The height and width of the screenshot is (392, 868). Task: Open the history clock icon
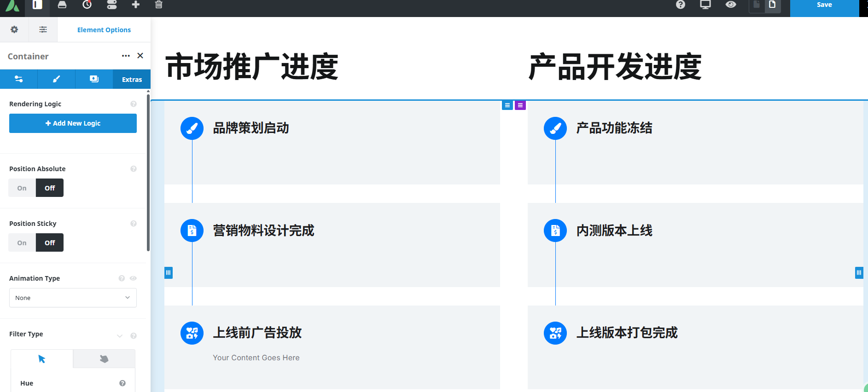87,5
